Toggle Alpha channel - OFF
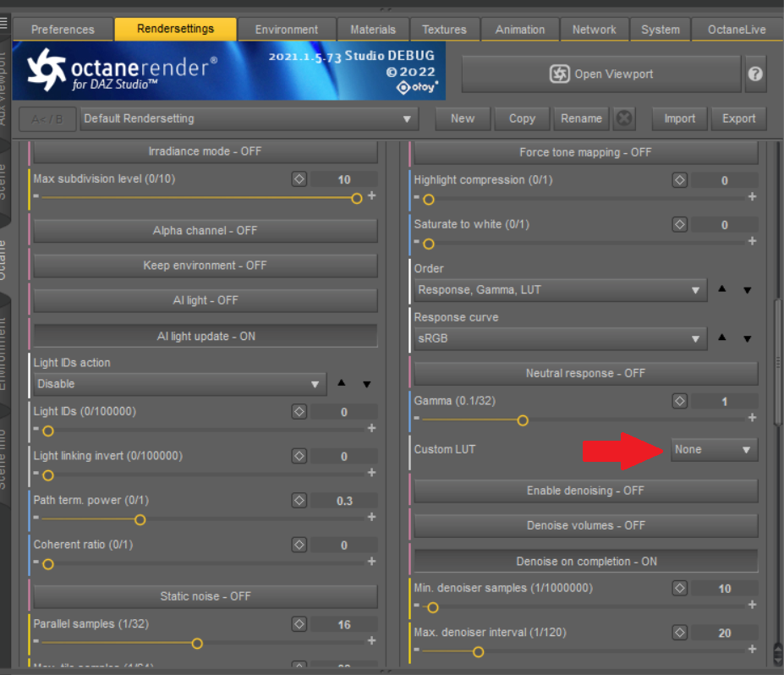The image size is (784, 675). tap(206, 231)
